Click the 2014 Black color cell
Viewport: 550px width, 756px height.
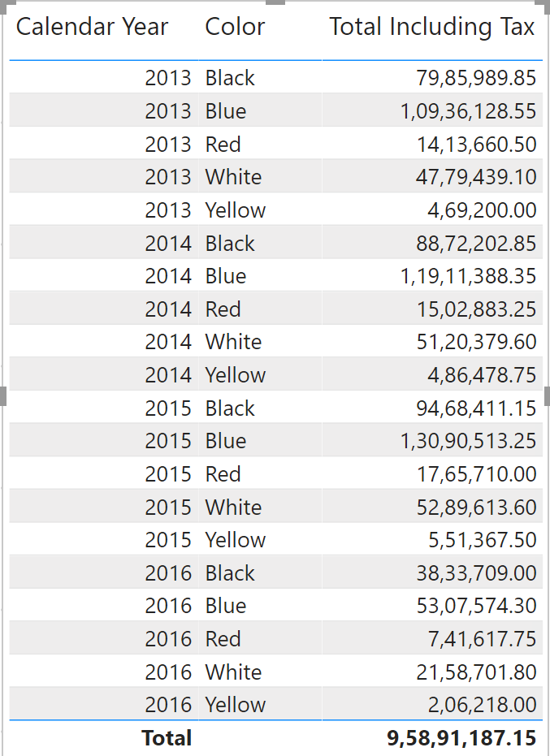[x=230, y=244]
